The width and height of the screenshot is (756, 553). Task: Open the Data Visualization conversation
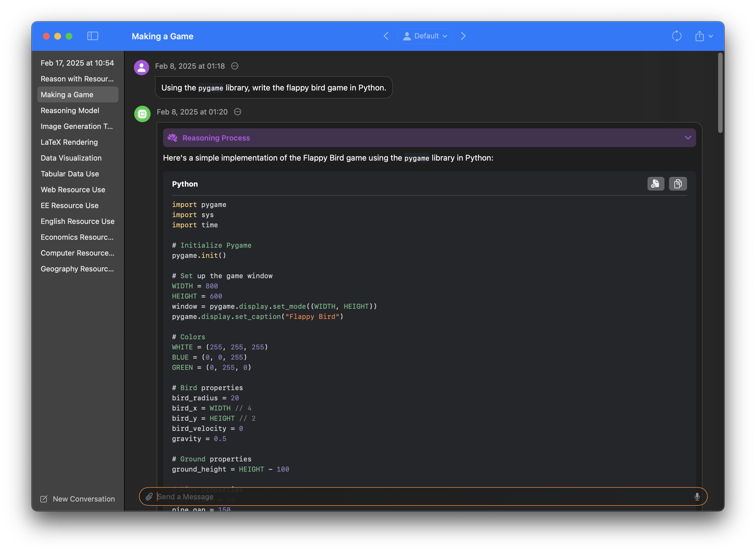[78, 158]
